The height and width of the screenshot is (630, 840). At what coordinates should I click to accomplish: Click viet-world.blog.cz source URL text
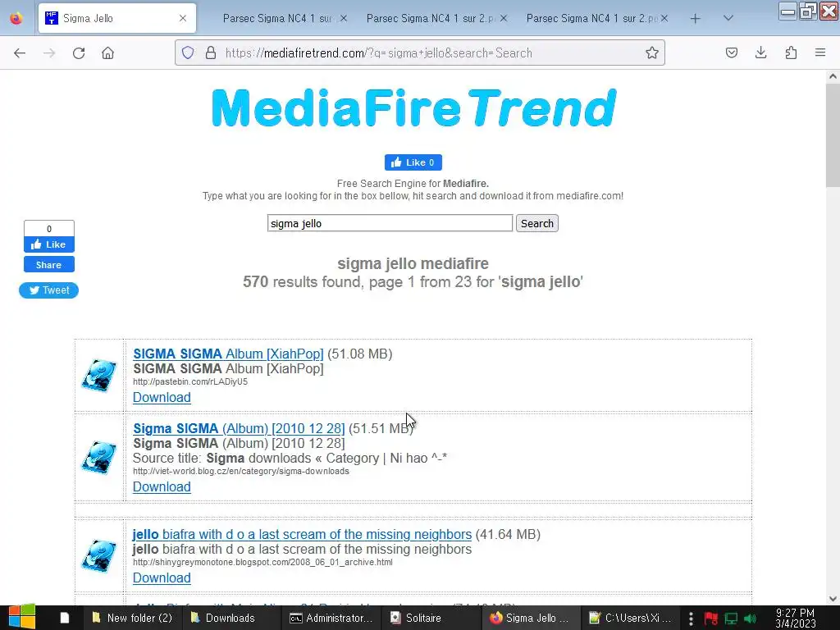click(x=241, y=472)
